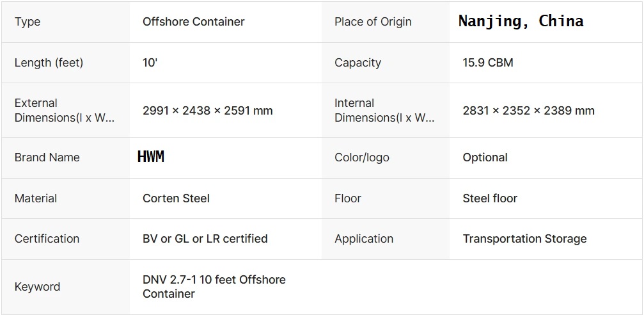Viewport: 644px width, 315px height.
Task: Select the '2991 × 2438 × 2591 mm' value
Action: [207, 111]
